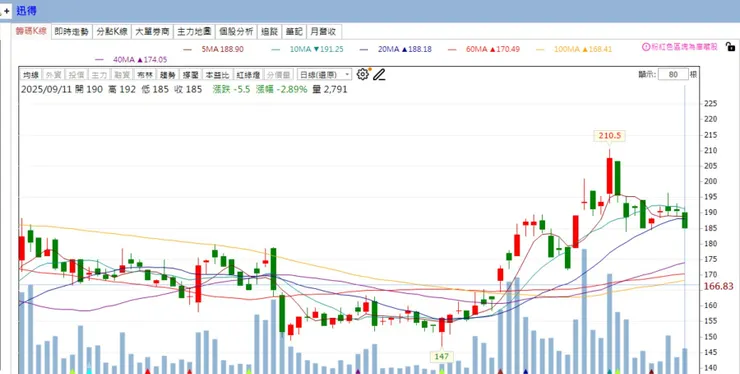The image size is (740, 374).
Task: Click the 5MA 188.90 legend label
Action: click(x=222, y=49)
